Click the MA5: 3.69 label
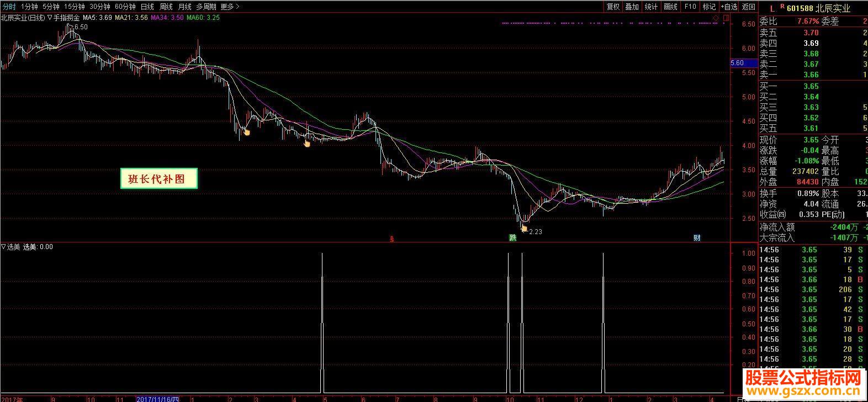 click(x=98, y=18)
